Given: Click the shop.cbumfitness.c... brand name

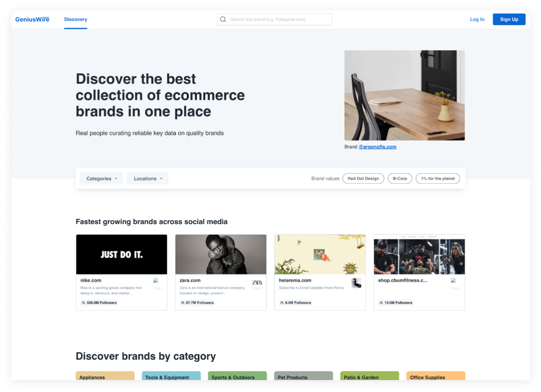Looking at the screenshot, I should click(403, 281).
